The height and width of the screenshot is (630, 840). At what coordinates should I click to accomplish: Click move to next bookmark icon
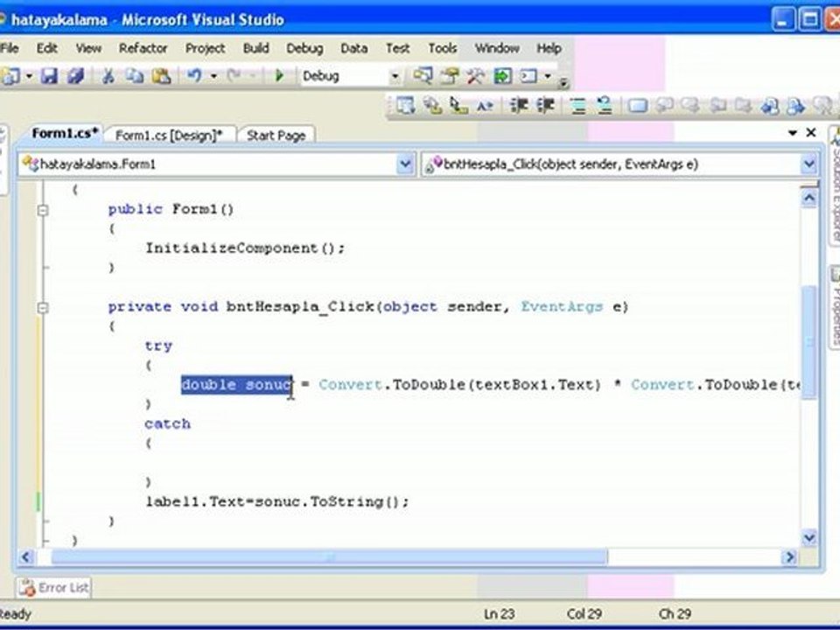click(690, 106)
